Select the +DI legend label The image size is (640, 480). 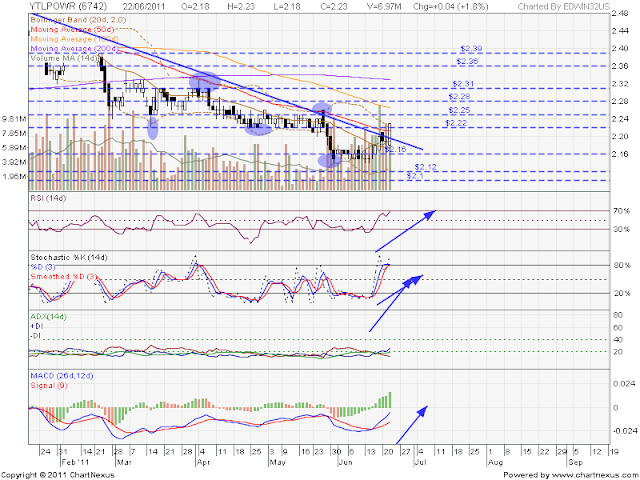pyautogui.click(x=36, y=326)
